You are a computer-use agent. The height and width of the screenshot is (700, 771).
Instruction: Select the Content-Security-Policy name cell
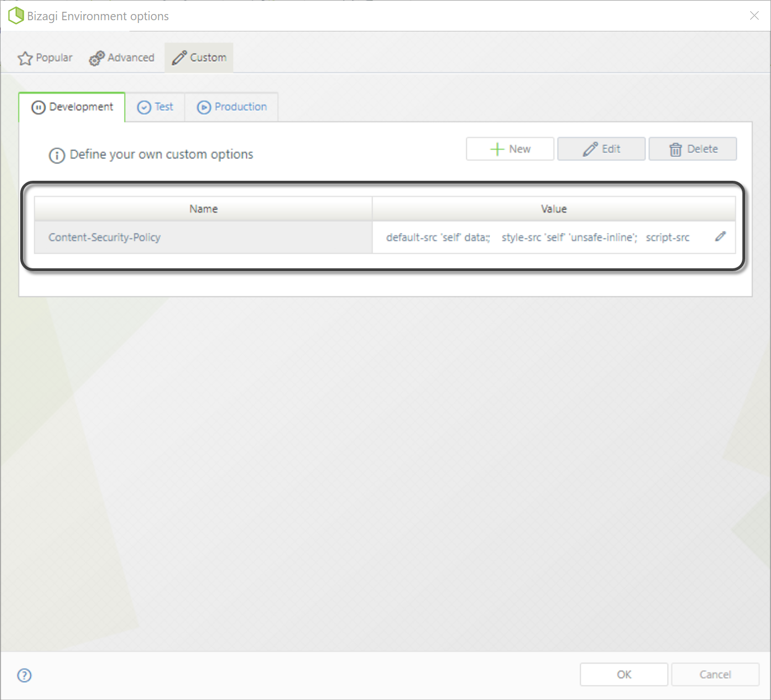[203, 237]
